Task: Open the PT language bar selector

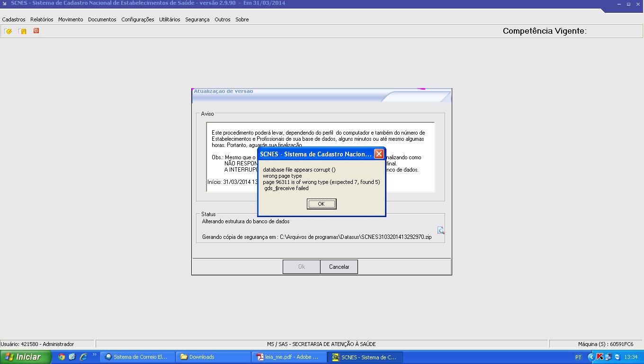Action: pyautogui.click(x=578, y=357)
